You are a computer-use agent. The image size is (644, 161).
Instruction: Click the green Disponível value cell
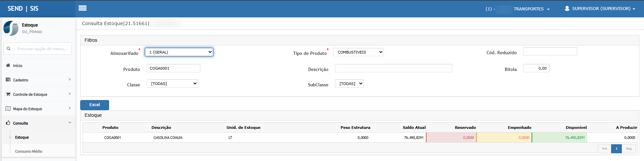(559, 138)
